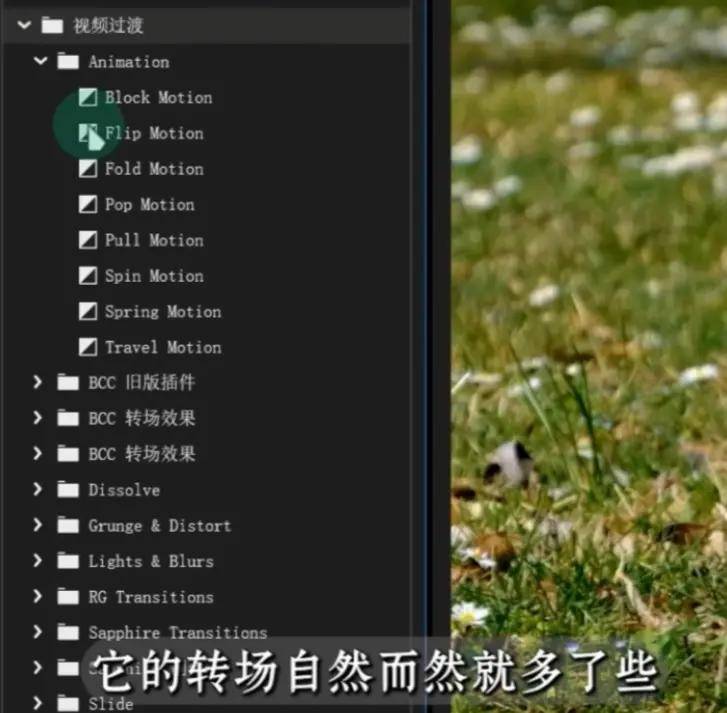This screenshot has width=727, height=713.
Task: Click the Spin Motion transition icon
Action: tap(89, 276)
